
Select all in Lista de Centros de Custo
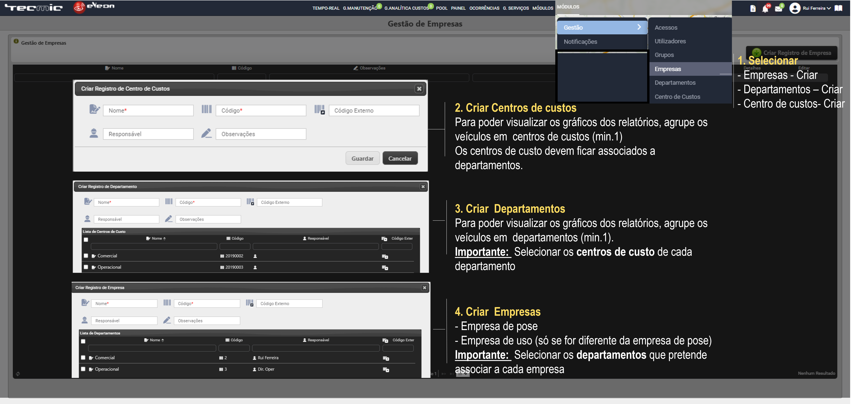coord(86,240)
